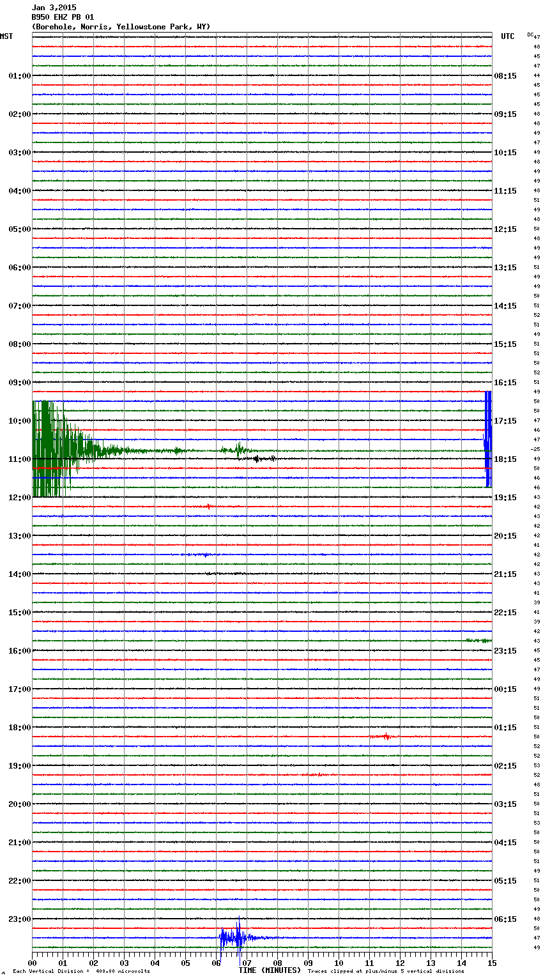Image resolution: width=543 pixels, height=980 pixels.
Task: Click the location line '(Borehole, Norris, Yellowstone Park, WY)'
Action: [121, 27]
